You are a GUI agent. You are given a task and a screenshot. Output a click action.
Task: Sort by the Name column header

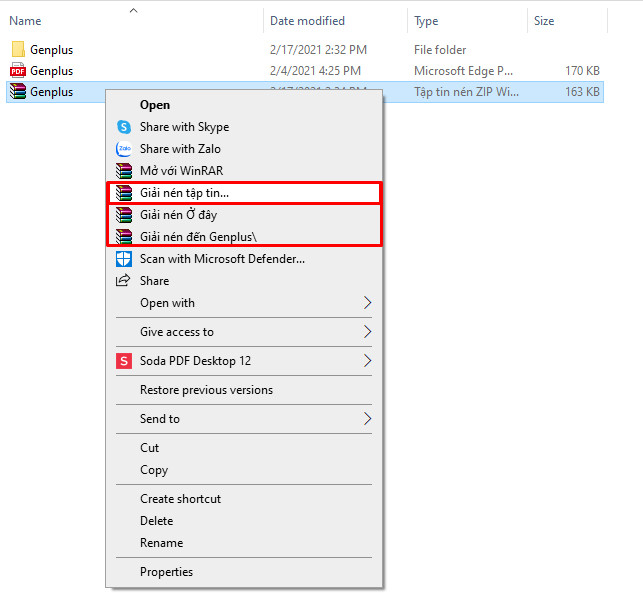(25, 21)
